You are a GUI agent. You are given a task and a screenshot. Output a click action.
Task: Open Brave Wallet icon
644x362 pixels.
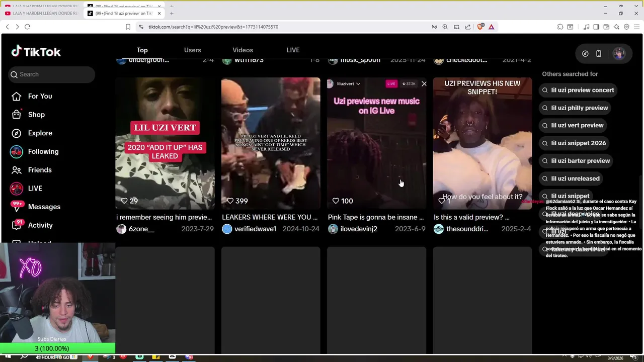(606, 27)
